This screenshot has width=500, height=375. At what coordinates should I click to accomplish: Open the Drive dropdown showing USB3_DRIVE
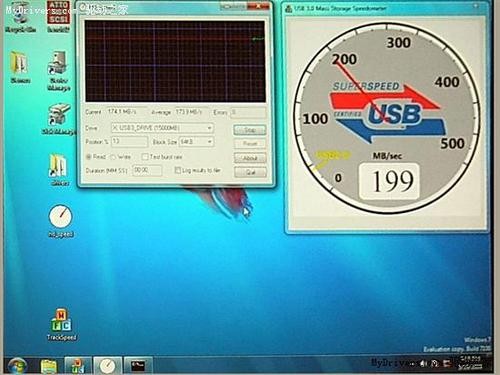[162, 128]
